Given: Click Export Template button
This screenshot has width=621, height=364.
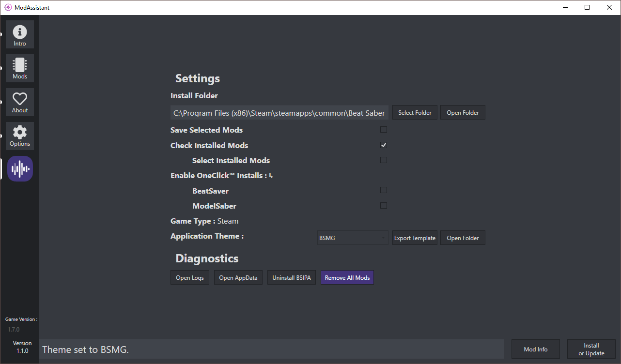Looking at the screenshot, I should coord(415,238).
